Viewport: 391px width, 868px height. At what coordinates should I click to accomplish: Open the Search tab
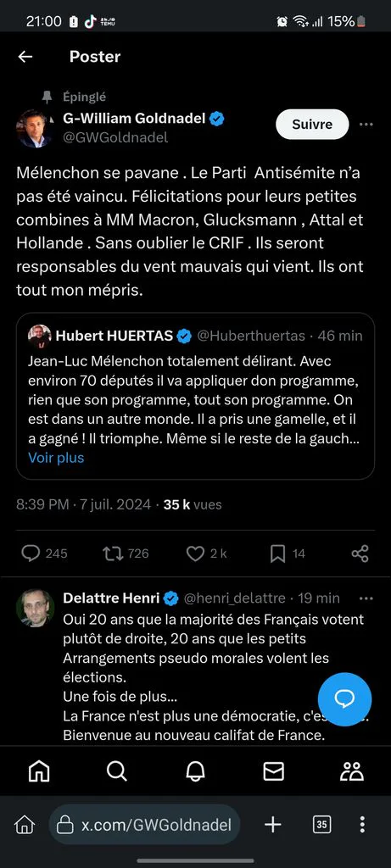(116, 771)
